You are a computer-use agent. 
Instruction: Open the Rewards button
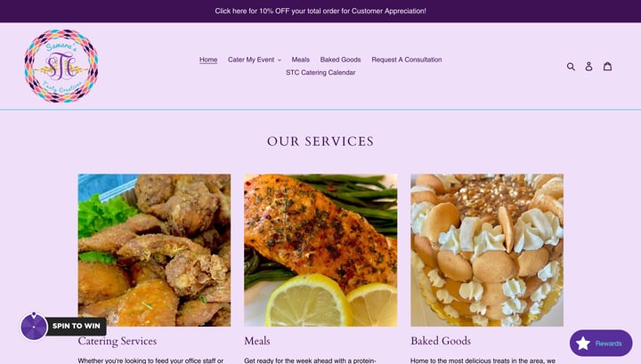(x=601, y=344)
